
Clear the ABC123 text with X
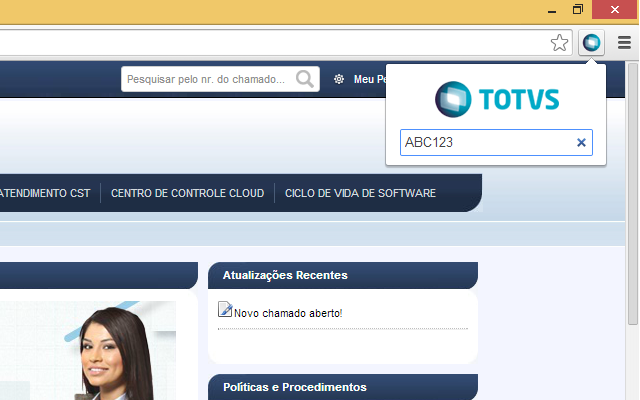coord(581,142)
